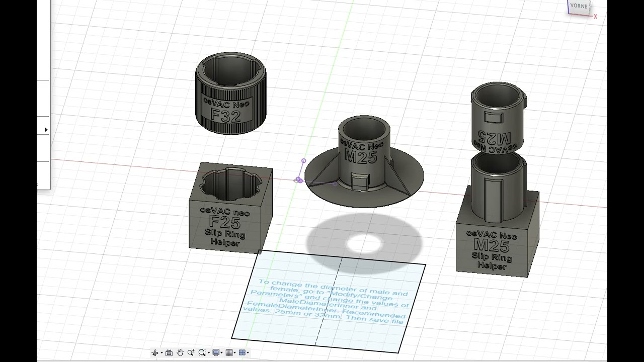
Task: Select the Pan hand tool
Action: pos(180,352)
